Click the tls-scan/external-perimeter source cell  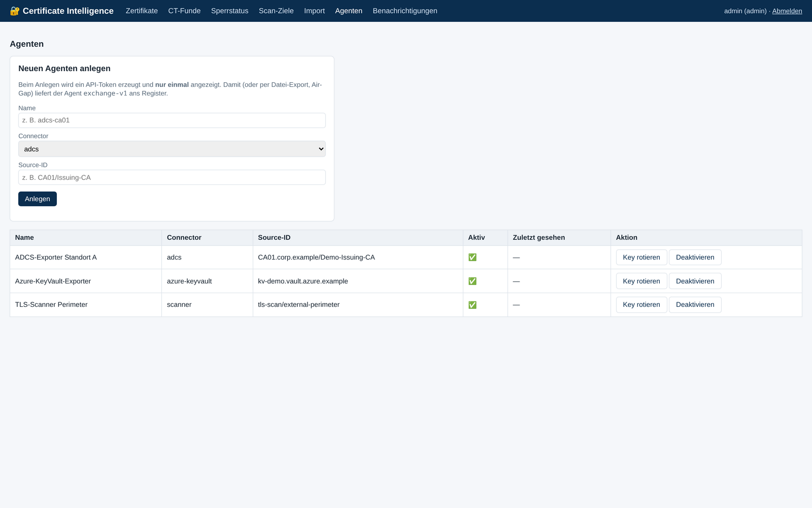pyautogui.click(x=358, y=305)
